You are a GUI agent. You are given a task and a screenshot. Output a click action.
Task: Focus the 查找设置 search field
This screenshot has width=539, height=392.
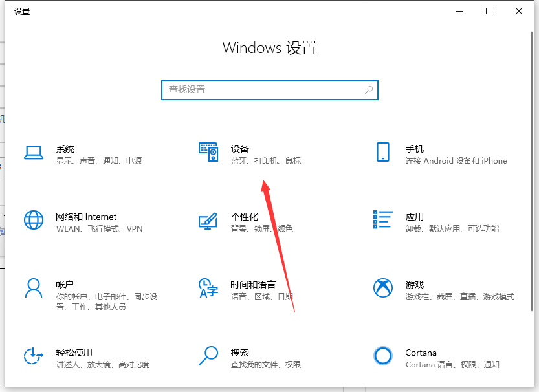(270, 90)
